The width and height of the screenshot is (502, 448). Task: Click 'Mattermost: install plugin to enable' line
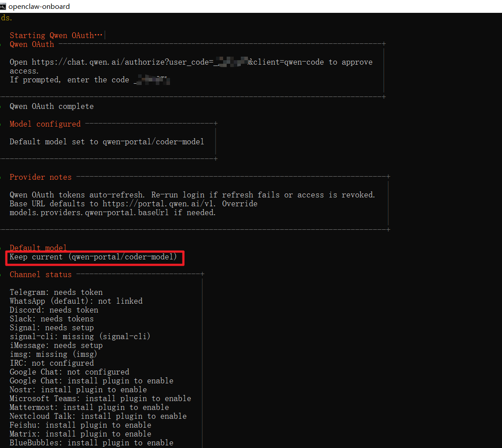89,407
